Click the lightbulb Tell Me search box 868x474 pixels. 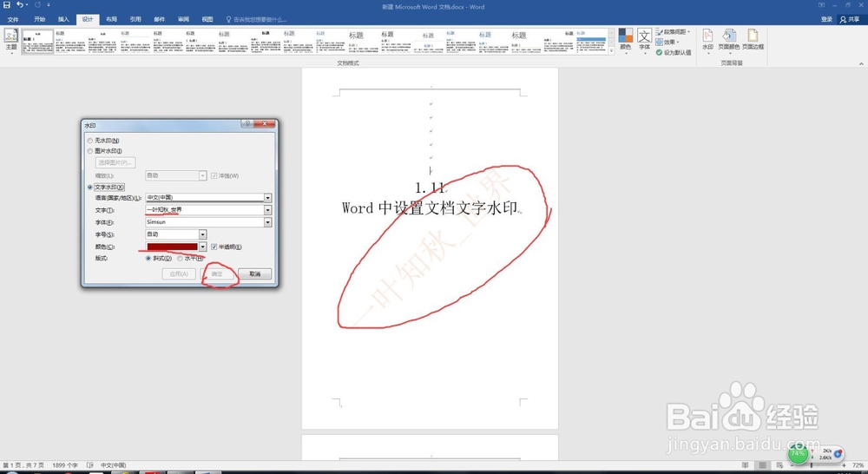coord(256,19)
